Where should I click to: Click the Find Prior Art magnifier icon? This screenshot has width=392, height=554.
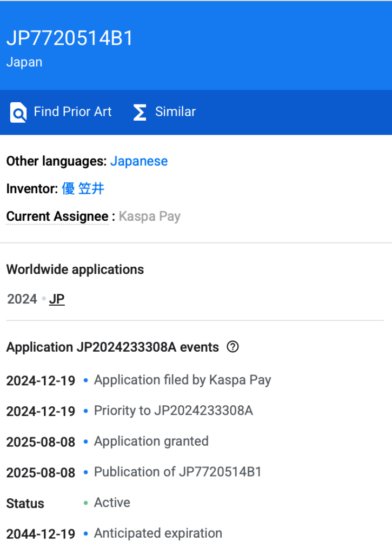[18, 113]
